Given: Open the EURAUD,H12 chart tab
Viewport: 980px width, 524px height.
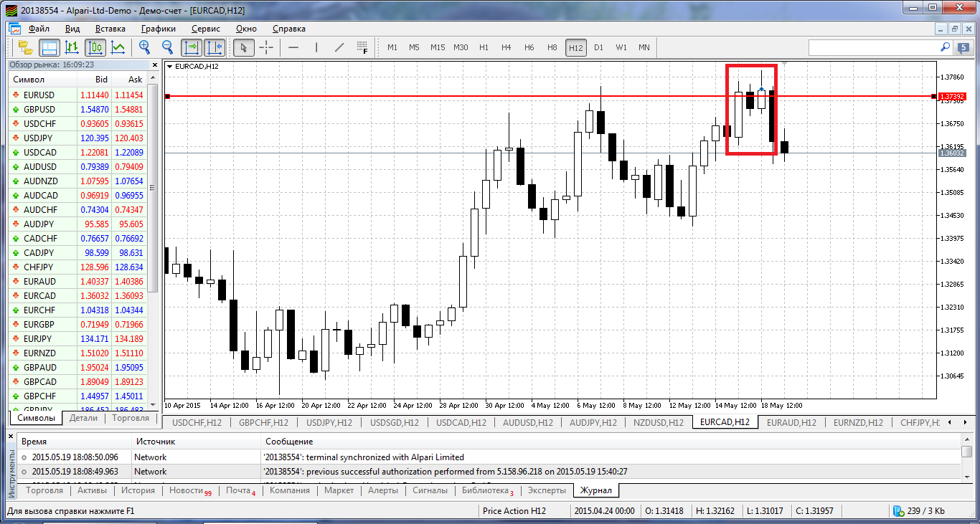Looking at the screenshot, I should point(791,423).
